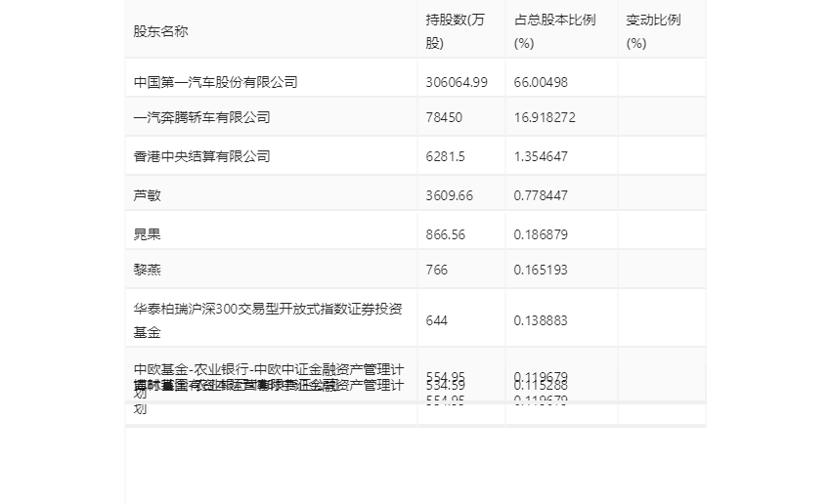Select the 0.165193 percentage value
This screenshot has height=504, width=831.
pos(541,270)
